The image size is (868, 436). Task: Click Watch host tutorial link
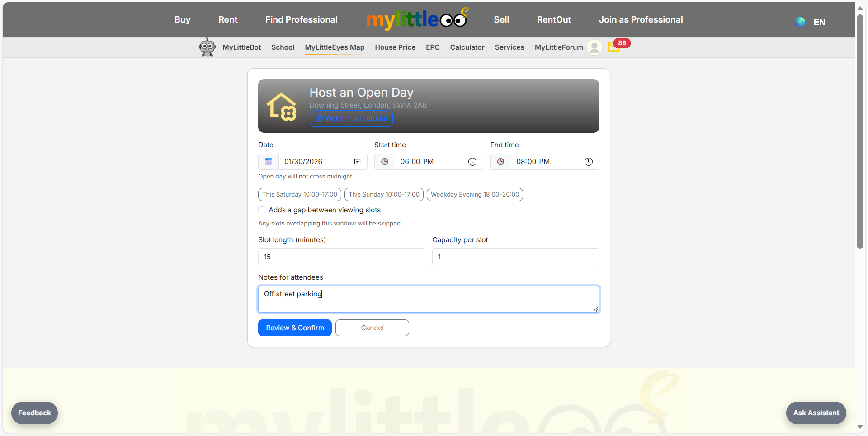point(351,118)
